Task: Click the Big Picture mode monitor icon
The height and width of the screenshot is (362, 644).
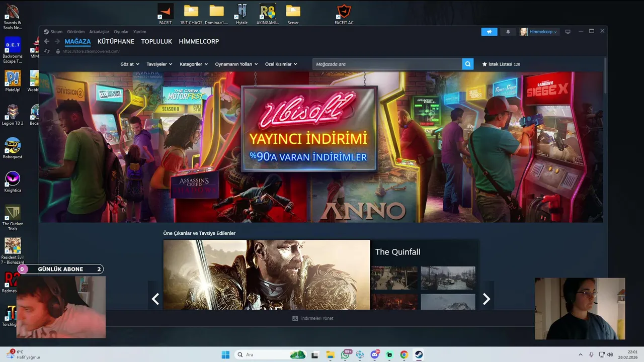Action: [x=568, y=32]
